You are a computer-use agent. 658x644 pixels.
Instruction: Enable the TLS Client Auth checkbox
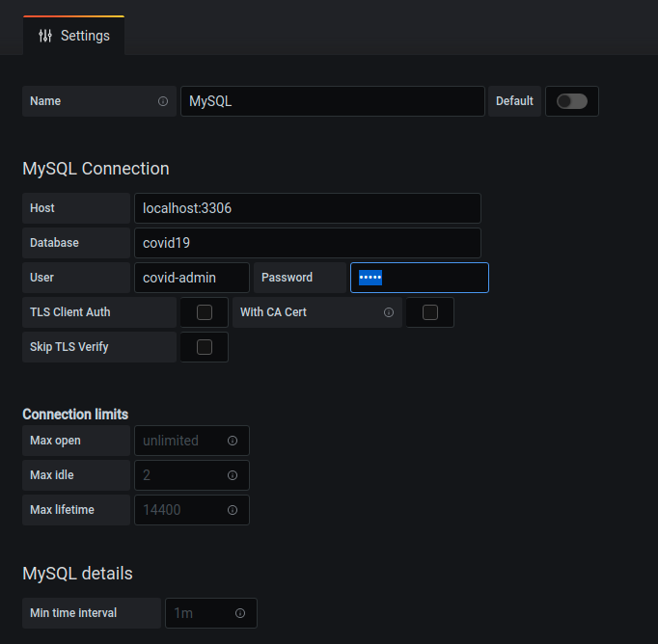205,312
